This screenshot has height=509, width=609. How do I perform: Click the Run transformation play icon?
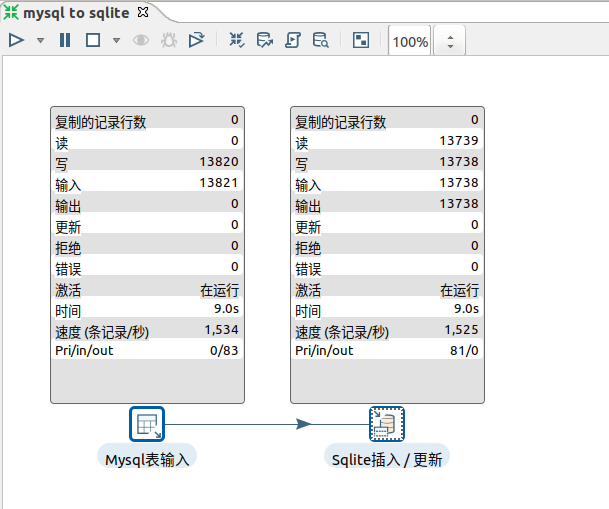16,41
